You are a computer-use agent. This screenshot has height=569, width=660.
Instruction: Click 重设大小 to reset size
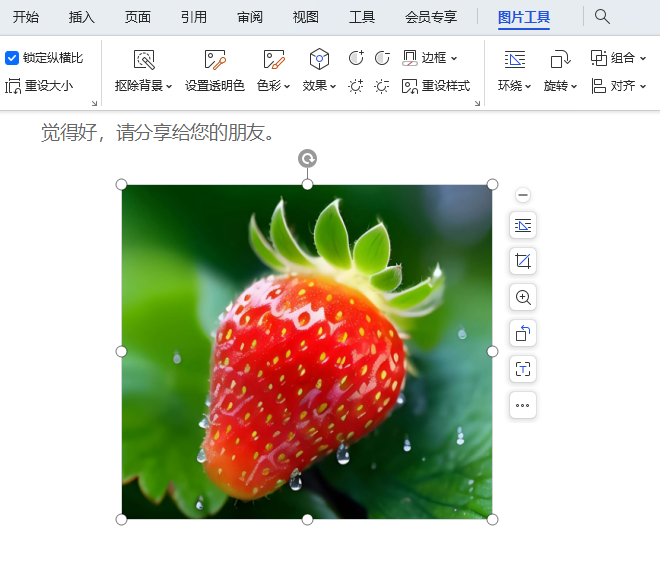[x=39, y=86]
